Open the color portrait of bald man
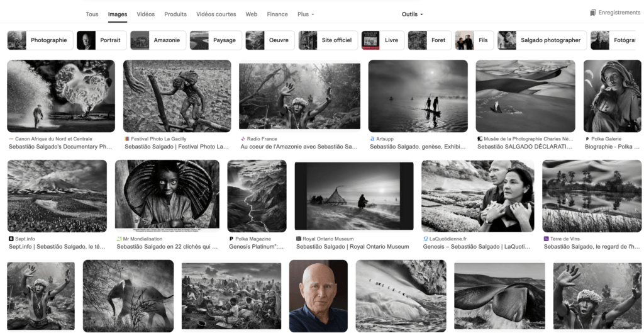Screen dimensions: 644x333 [x=318, y=296]
